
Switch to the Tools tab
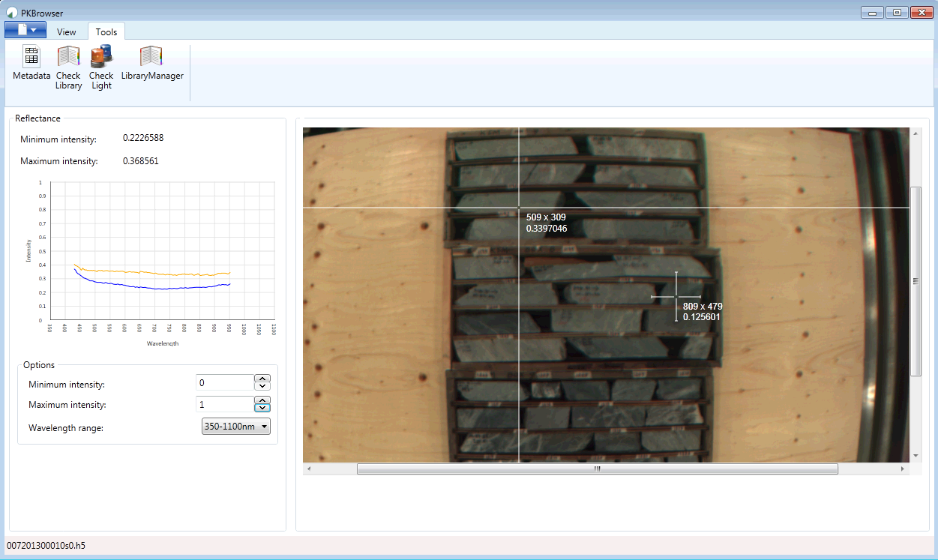106,31
